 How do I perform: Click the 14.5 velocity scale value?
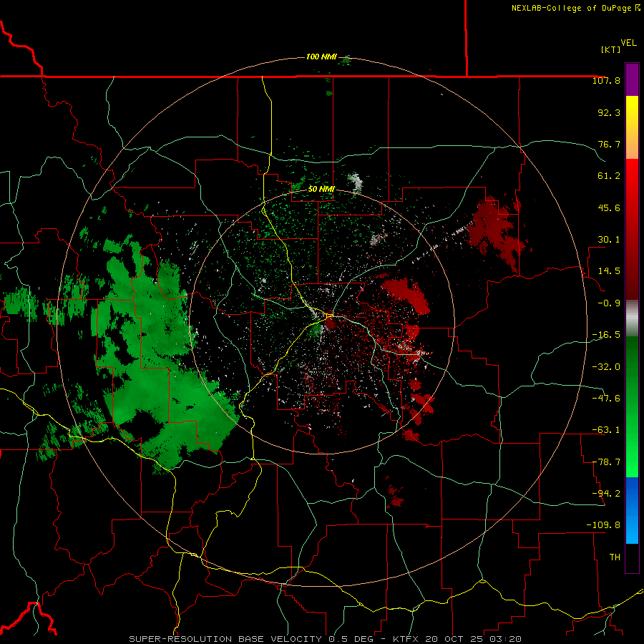[609, 271]
